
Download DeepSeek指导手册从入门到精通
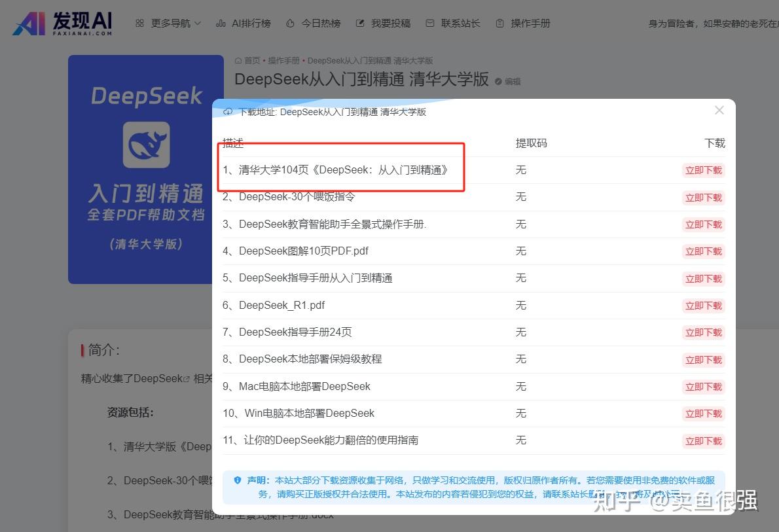click(704, 279)
